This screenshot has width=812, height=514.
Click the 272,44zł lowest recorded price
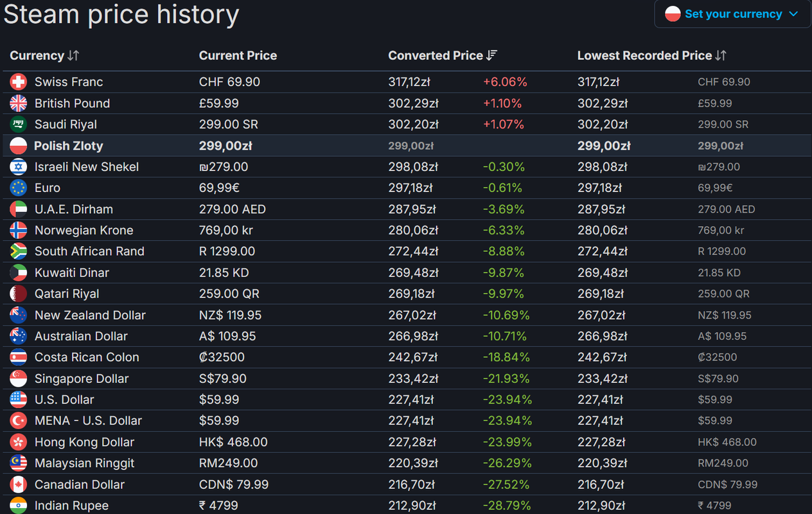coord(603,251)
